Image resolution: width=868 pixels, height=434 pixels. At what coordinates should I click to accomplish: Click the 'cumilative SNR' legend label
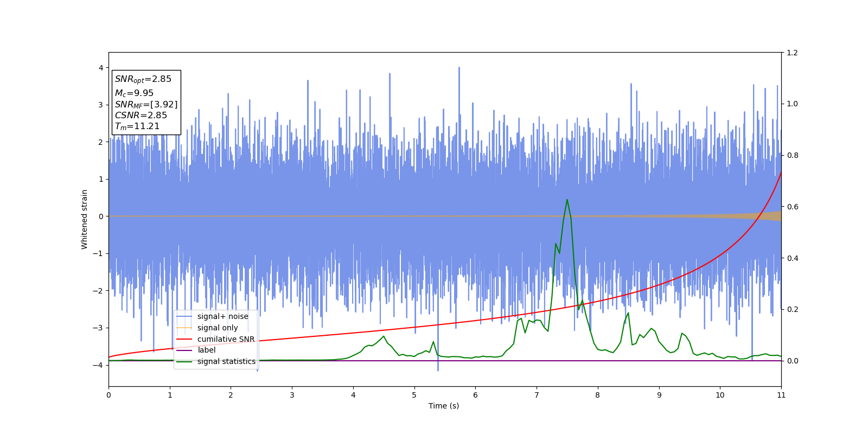pos(226,339)
